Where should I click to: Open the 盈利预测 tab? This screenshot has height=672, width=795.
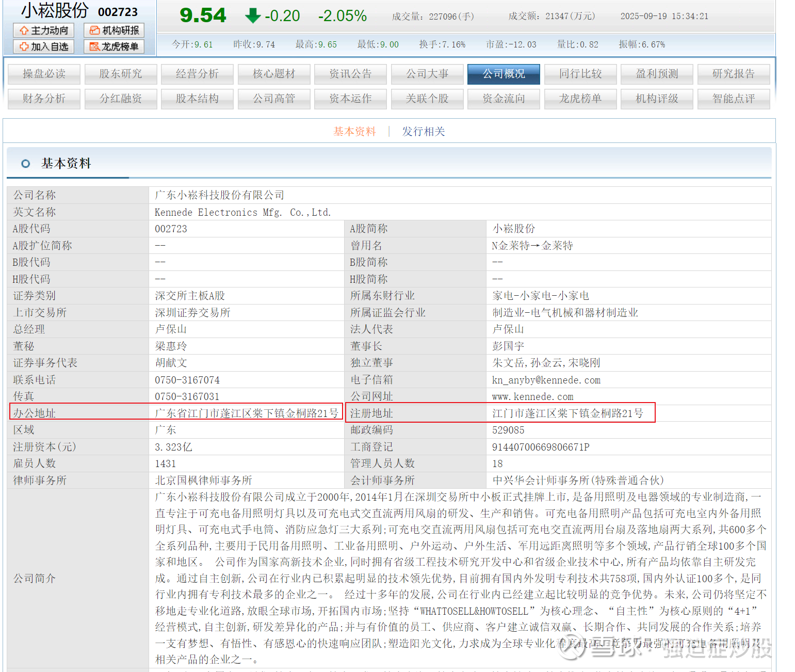pos(657,74)
